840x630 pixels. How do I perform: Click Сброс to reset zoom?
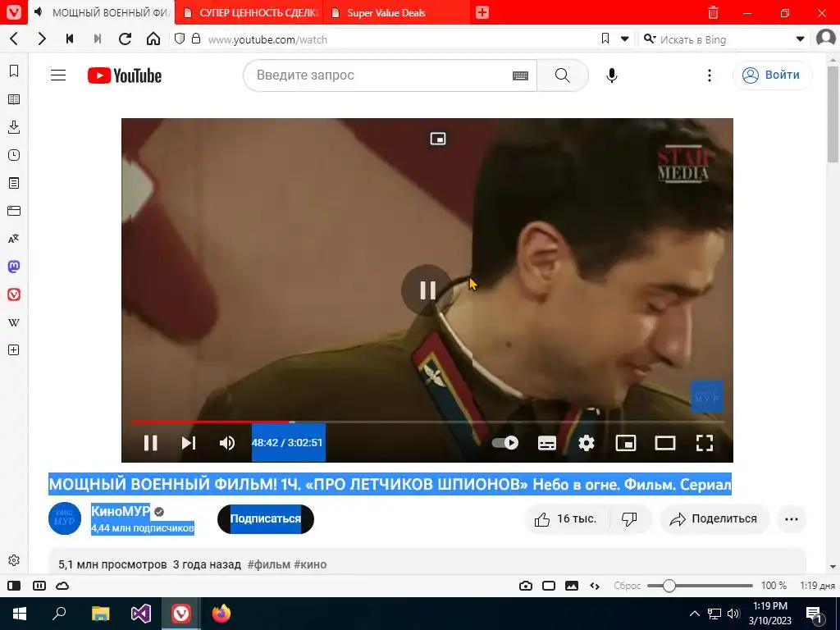point(628,586)
